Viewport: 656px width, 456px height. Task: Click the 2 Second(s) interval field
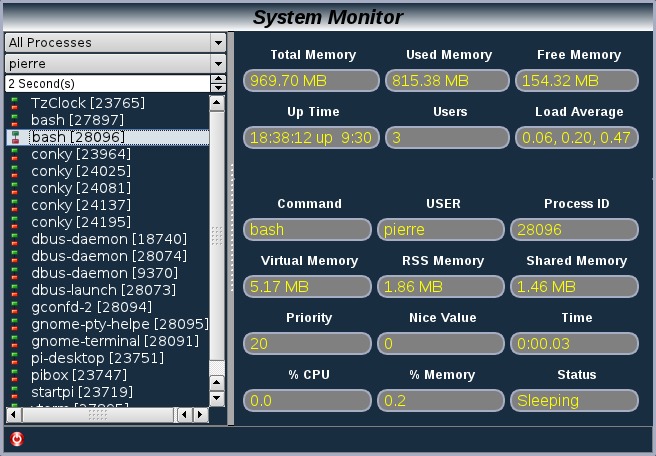pyautogui.click(x=105, y=84)
